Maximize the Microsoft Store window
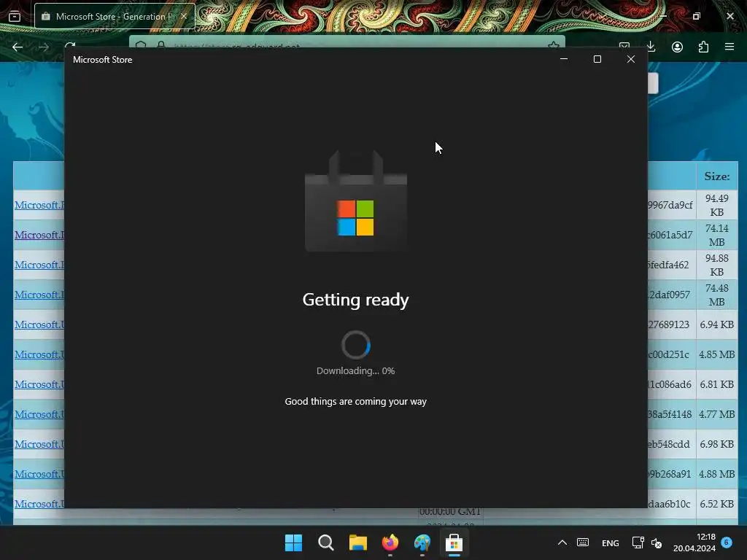This screenshot has width=747, height=560. [x=597, y=59]
